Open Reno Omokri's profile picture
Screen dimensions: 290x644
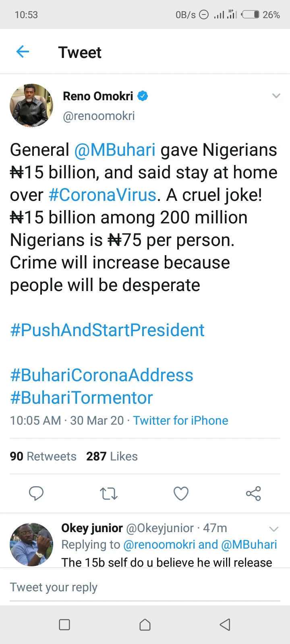coord(31,105)
